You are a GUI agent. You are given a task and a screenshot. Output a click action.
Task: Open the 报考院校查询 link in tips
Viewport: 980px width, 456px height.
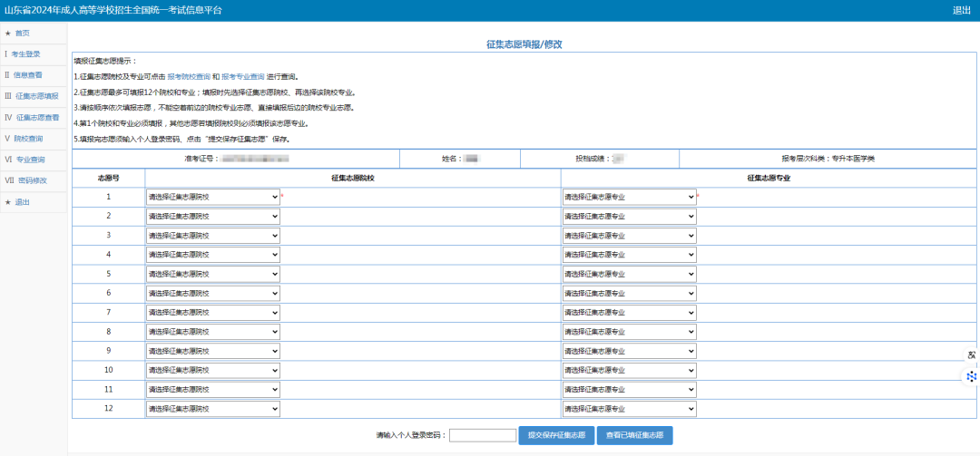[189, 77]
